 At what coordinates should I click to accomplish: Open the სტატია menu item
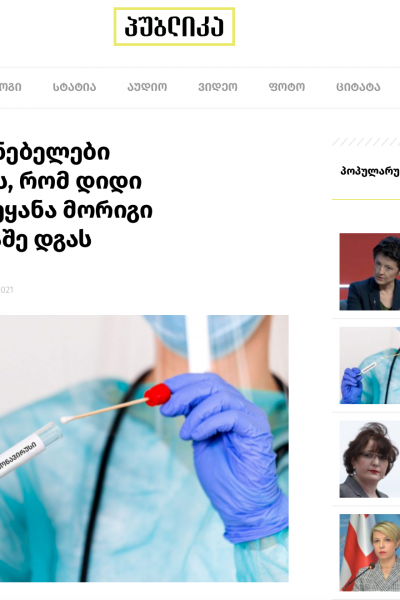75,87
